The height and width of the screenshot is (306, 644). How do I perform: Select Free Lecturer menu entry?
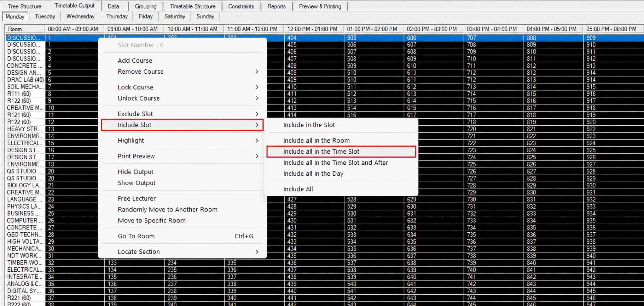coord(182,198)
